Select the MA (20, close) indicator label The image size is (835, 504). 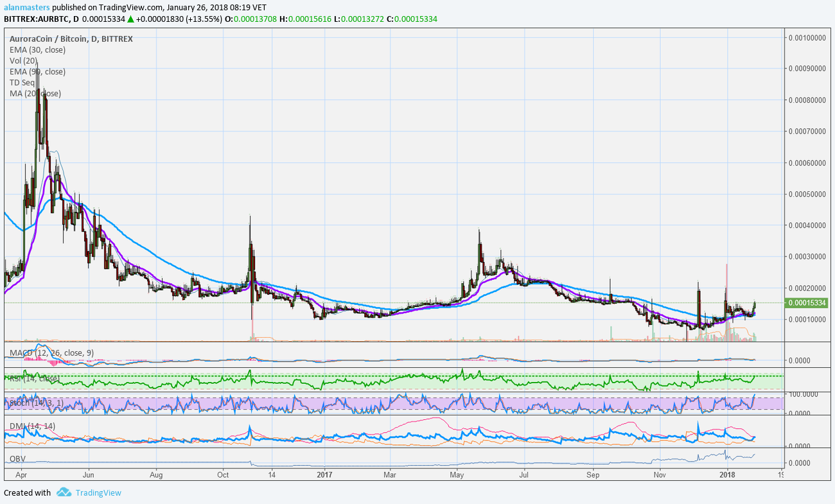35,94
